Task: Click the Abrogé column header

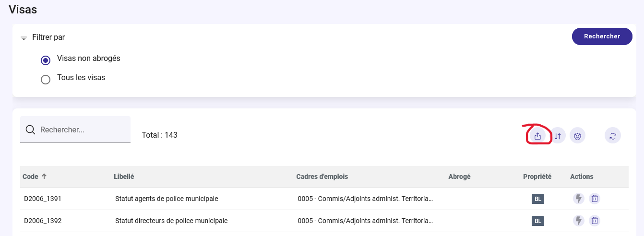Action: (x=459, y=177)
